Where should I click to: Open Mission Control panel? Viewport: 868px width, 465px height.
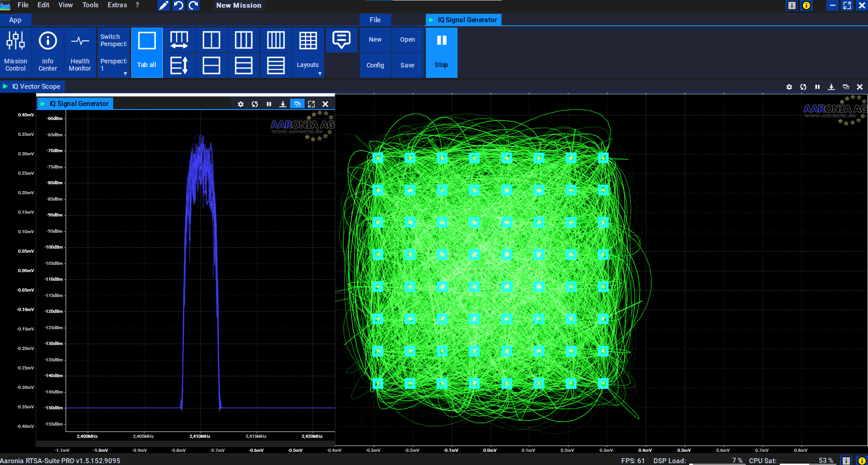pyautogui.click(x=16, y=53)
